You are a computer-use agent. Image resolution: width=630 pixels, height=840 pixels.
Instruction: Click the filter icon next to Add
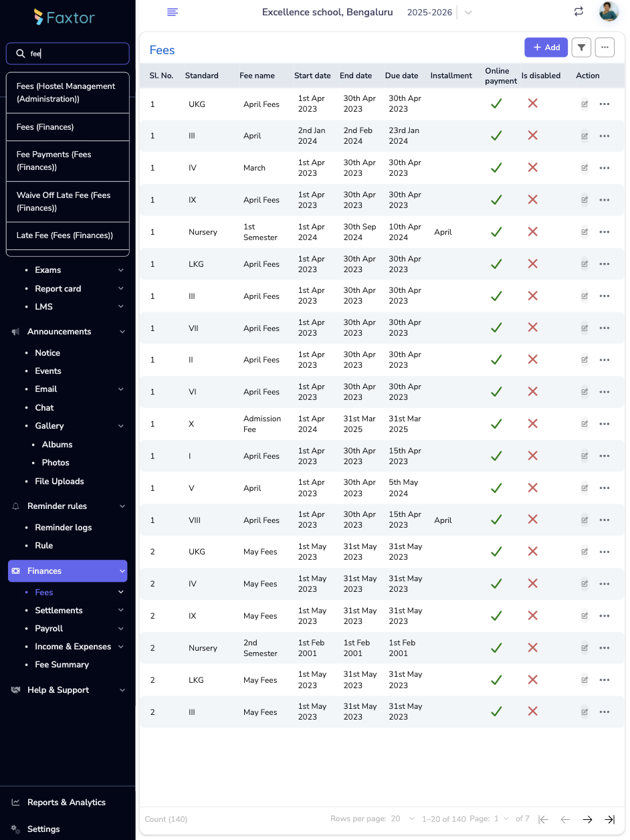(x=581, y=47)
